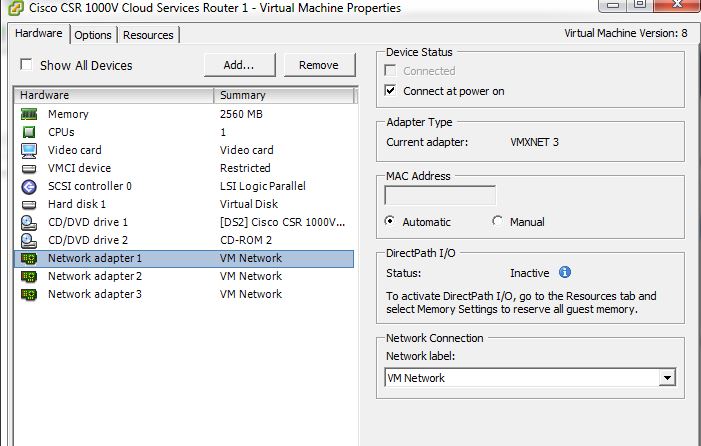Image resolution: width=701 pixels, height=446 pixels.
Task: Select the Memory row label
Action: (x=68, y=114)
